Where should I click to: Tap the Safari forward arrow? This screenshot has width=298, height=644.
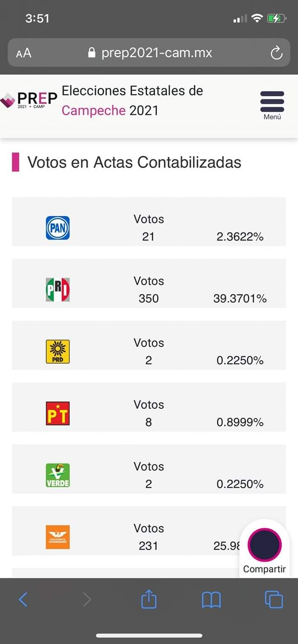point(87,600)
